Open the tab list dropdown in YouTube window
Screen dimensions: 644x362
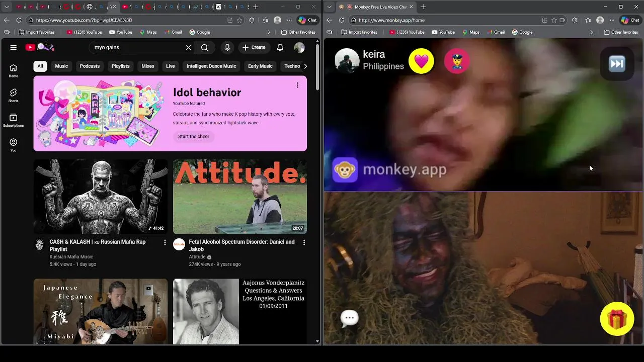click(7, 7)
